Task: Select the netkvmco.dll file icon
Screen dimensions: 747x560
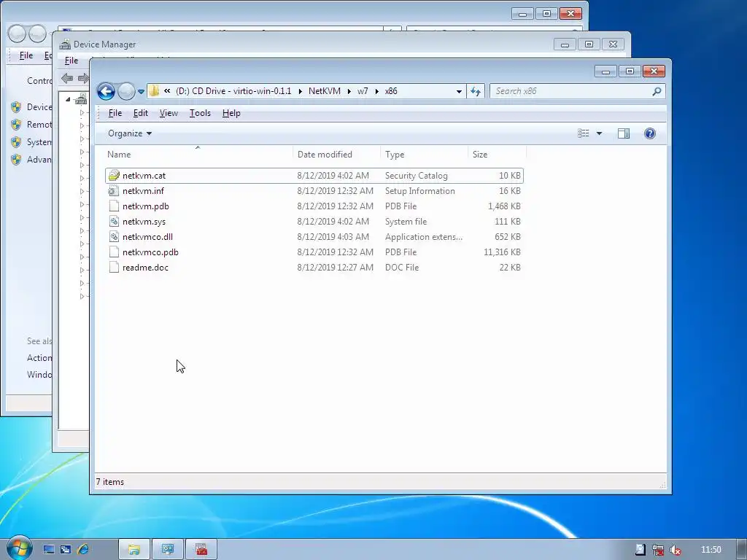Action: tap(113, 237)
